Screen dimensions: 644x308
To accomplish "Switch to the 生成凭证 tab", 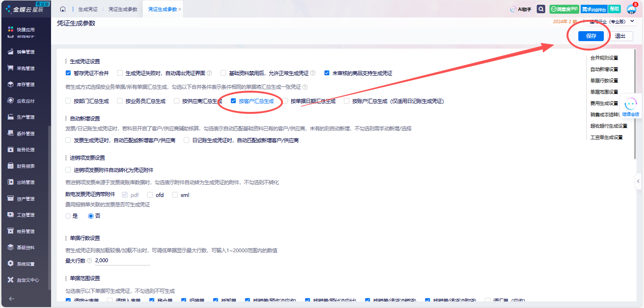I will [87, 9].
